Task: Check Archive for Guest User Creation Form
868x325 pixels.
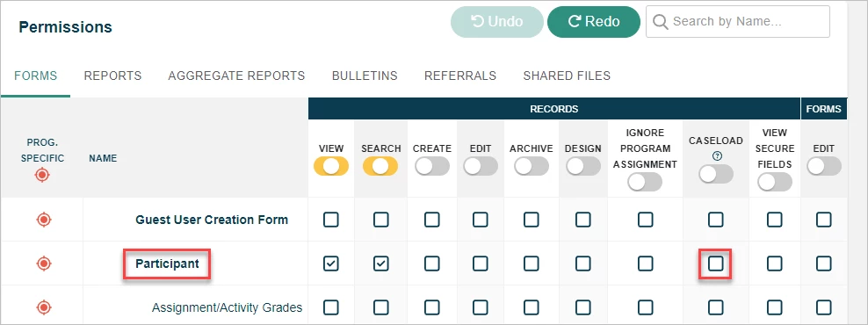Action: coord(532,220)
